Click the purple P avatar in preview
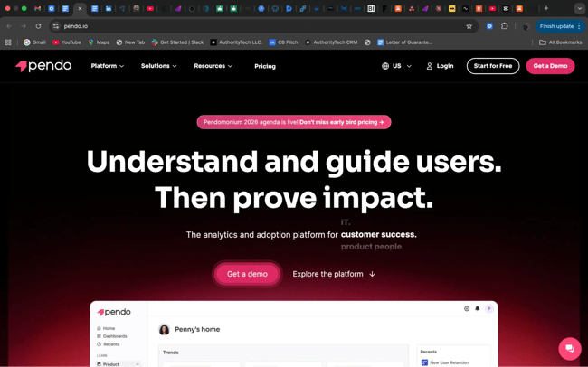This screenshot has width=588, height=367. tap(489, 308)
